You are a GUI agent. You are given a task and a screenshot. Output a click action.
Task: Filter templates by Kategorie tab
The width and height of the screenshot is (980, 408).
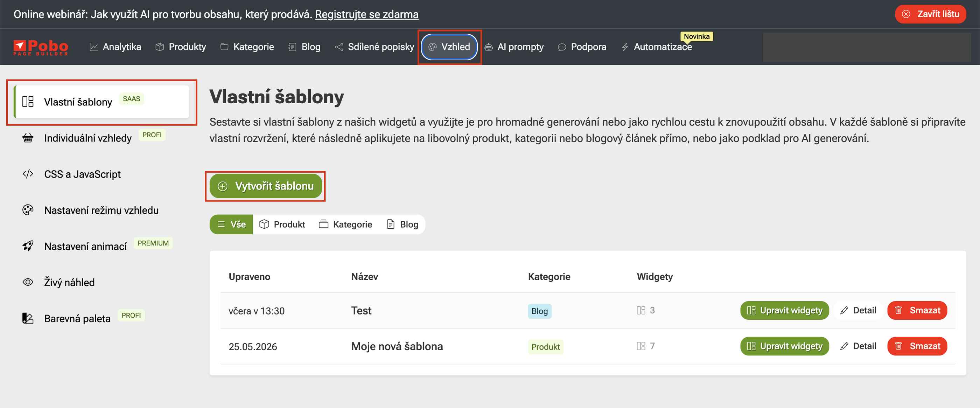[x=345, y=224]
